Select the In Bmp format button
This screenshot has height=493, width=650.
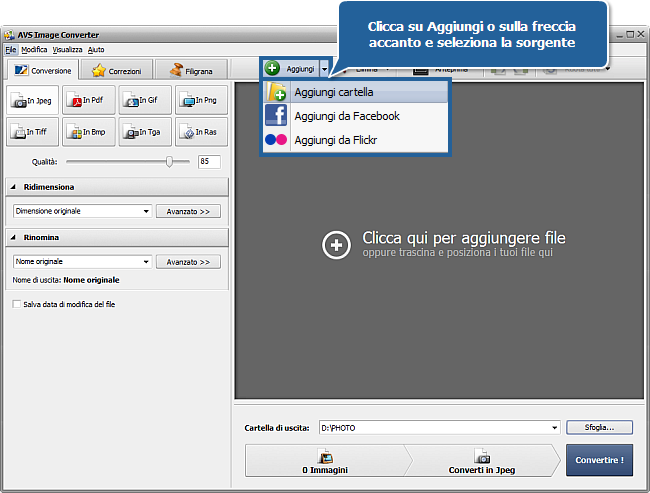tap(89, 132)
